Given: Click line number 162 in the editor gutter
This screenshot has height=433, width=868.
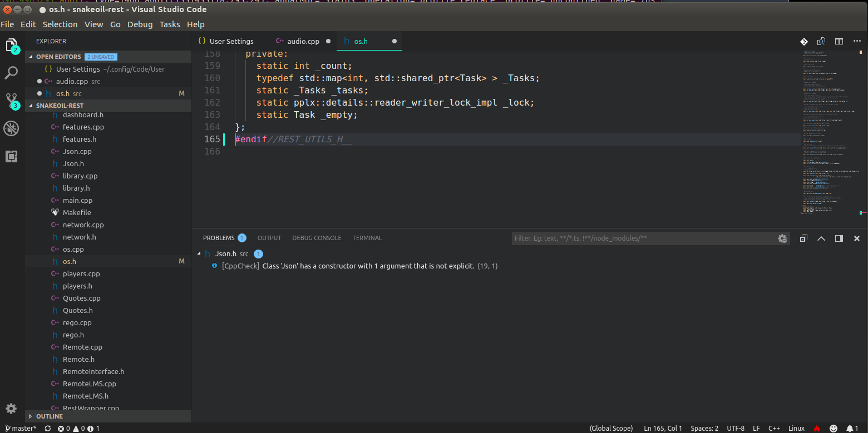Looking at the screenshot, I should 212,103.
